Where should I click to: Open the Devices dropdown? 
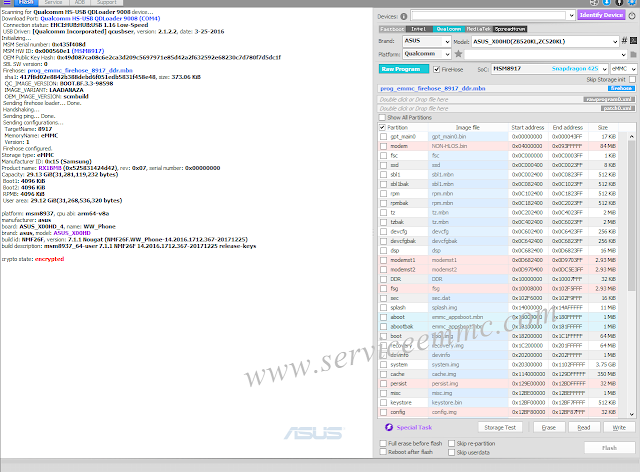pos(493,16)
